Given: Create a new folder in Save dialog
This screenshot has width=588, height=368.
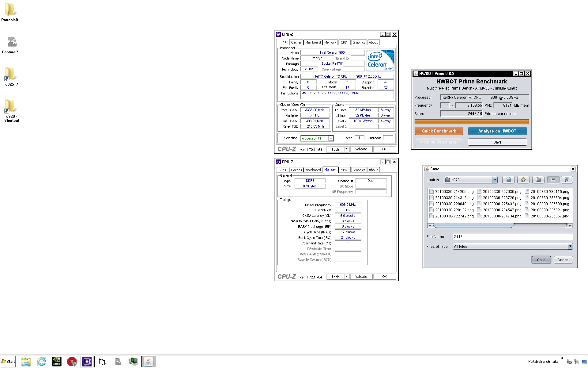Looking at the screenshot, I should pyautogui.click(x=538, y=180).
